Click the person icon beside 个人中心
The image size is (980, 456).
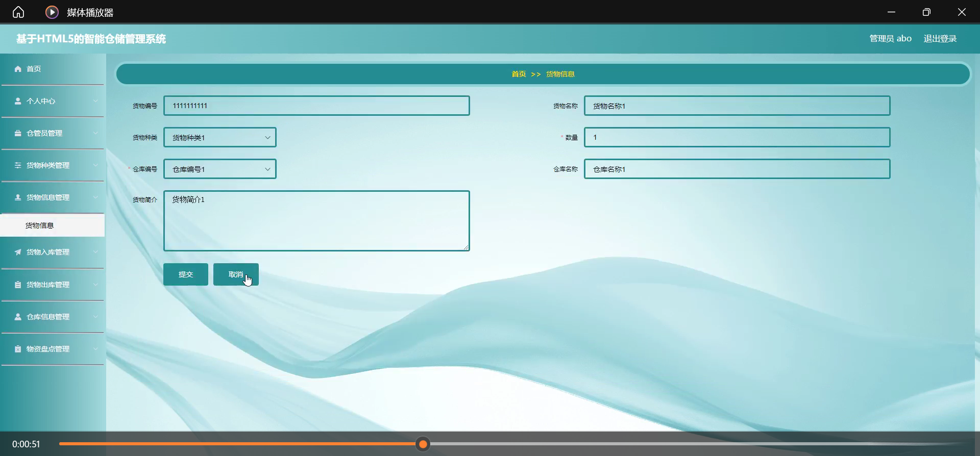coord(18,101)
